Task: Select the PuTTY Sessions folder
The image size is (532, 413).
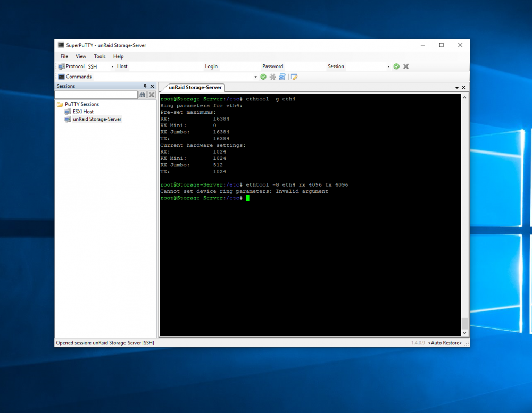Action: pyautogui.click(x=82, y=104)
